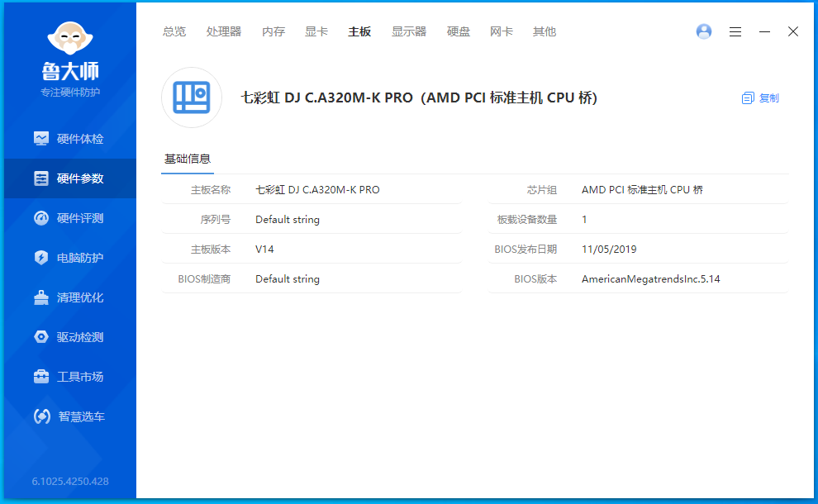The width and height of the screenshot is (818, 504).
Task: Click the 硬件参数 list icon
Action: pos(41,178)
